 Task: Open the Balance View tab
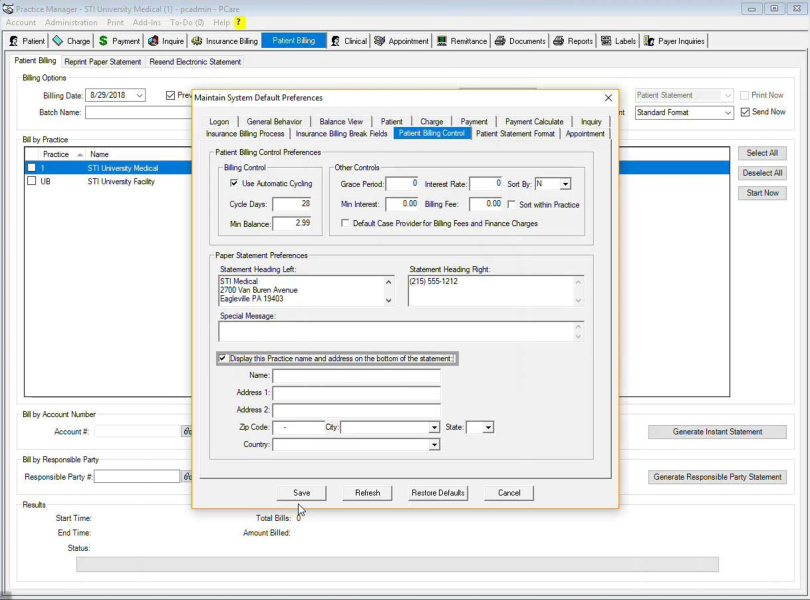tap(341, 122)
